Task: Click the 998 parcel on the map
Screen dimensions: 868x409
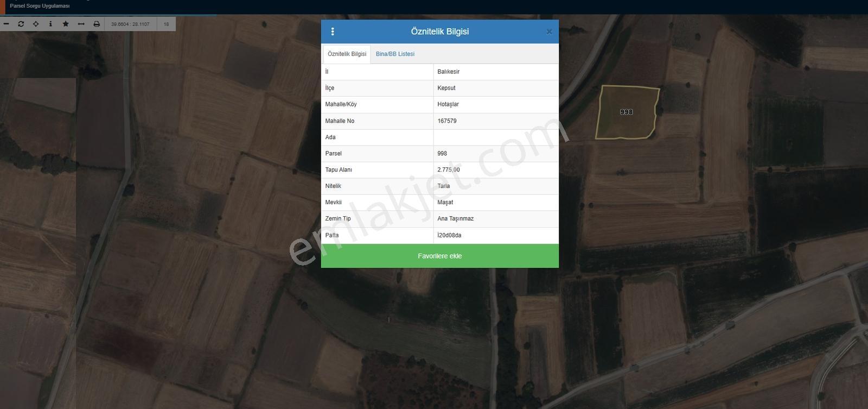Action: tap(627, 112)
